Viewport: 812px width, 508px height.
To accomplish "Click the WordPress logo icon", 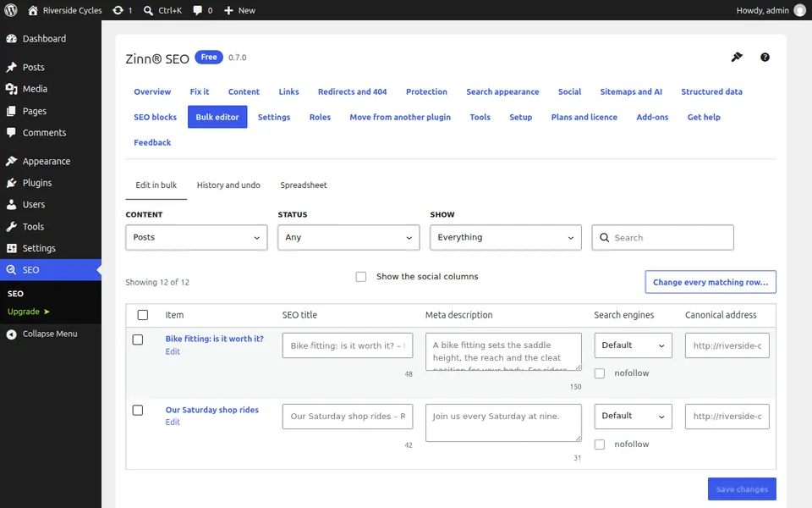I will pyautogui.click(x=10, y=10).
